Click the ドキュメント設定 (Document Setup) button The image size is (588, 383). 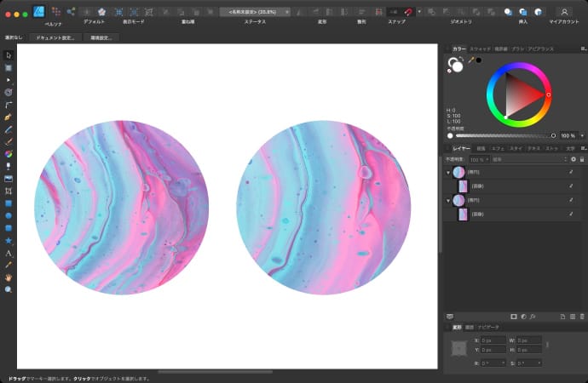click(x=55, y=37)
